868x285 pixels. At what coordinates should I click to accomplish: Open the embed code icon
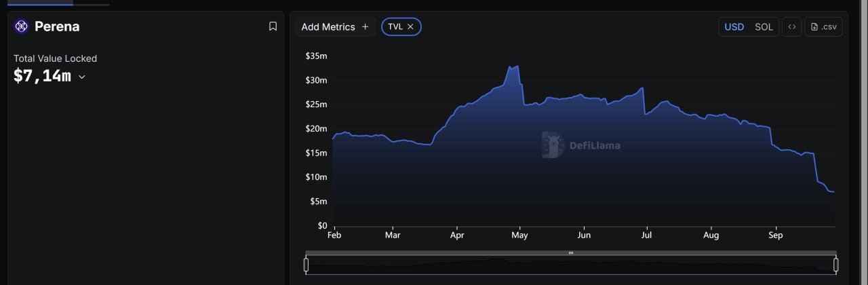click(791, 27)
